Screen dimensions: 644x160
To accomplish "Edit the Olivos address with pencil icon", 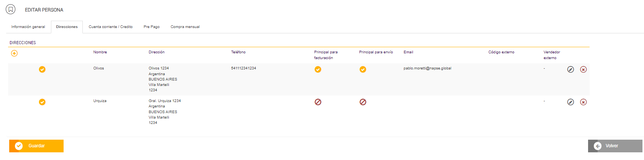I will tap(570, 69).
